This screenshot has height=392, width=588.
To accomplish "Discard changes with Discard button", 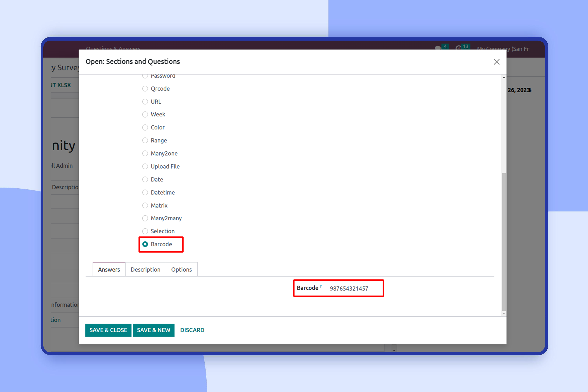I will [192, 330].
